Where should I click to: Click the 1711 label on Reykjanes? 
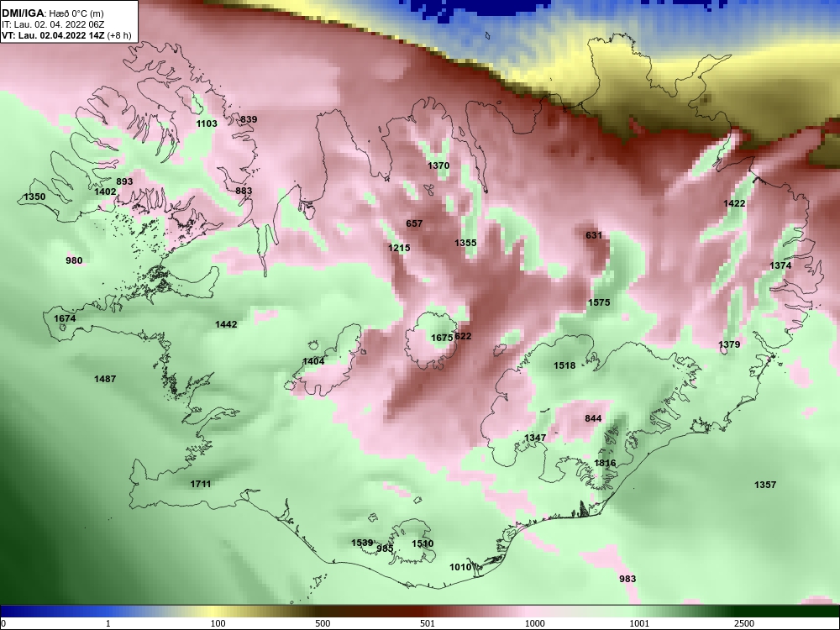(201, 484)
